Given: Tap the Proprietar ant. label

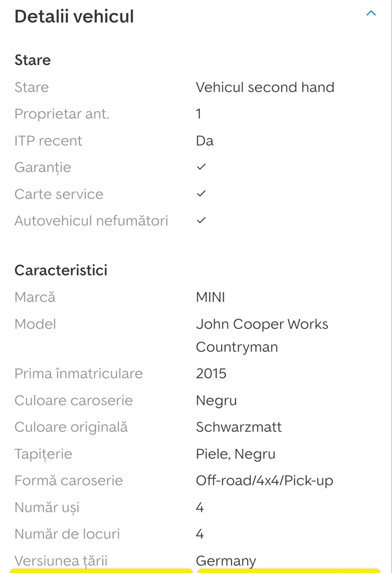Looking at the screenshot, I should (x=62, y=114).
